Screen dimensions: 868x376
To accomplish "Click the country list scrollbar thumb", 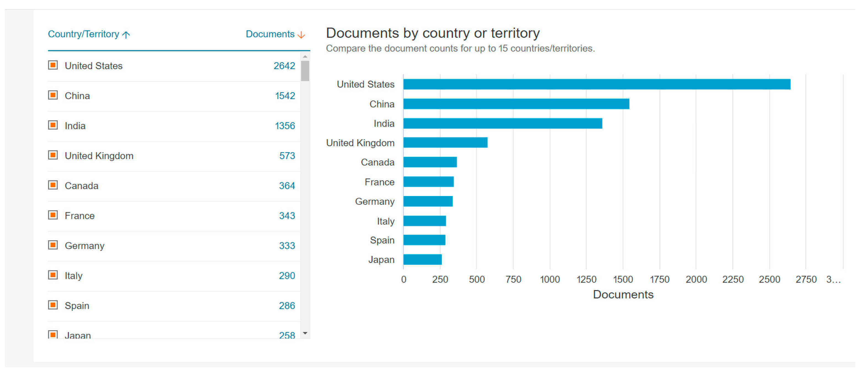I will [305, 71].
